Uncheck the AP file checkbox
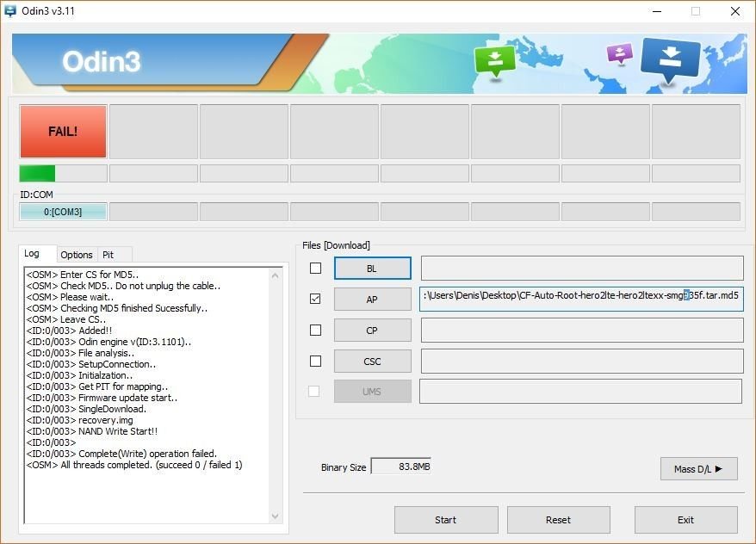The image size is (756, 544). pyautogui.click(x=315, y=299)
